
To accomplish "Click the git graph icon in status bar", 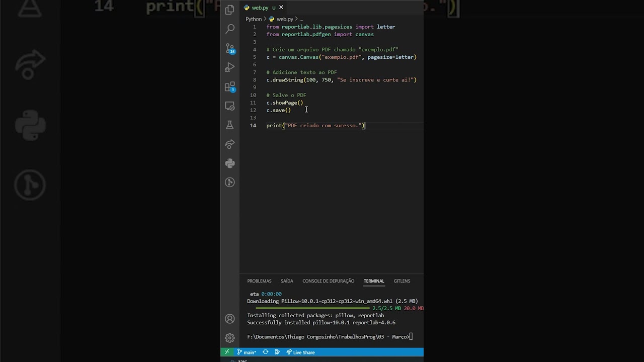I will pos(277,352).
